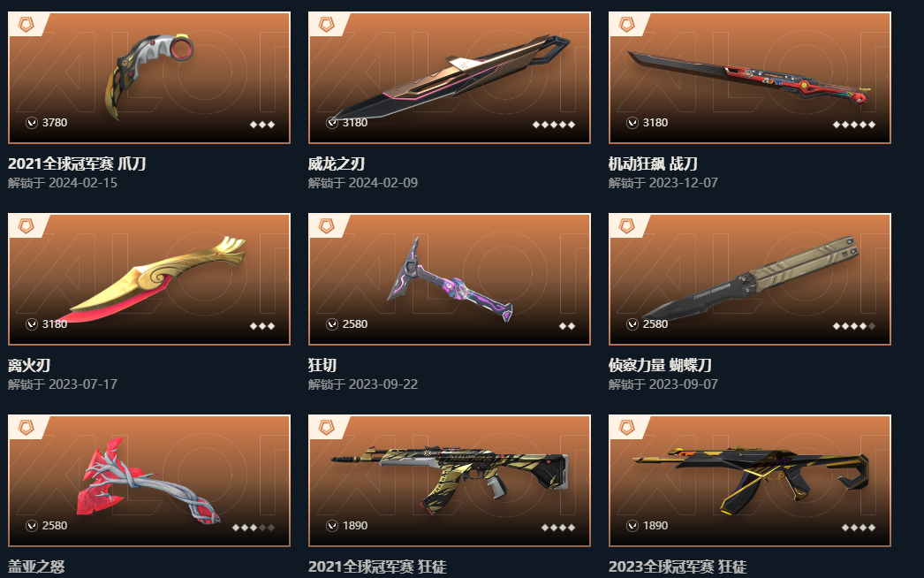Click the VP currency icon on 蝴蝶刀 card
This screenshot has height=578, width=924.
pyautogui.click(x=632, y=324)
